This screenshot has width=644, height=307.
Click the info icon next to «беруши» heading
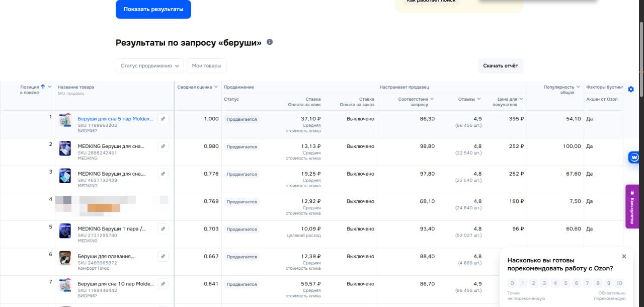[270, 42]
